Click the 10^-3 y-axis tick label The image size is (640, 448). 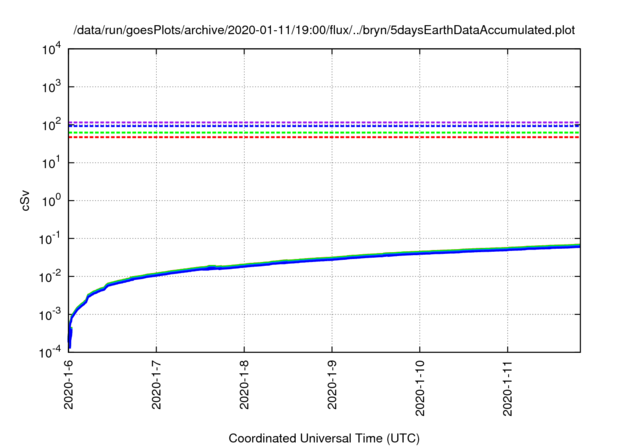point(50,315)
